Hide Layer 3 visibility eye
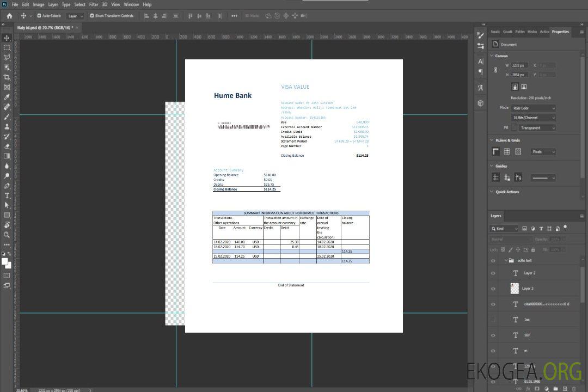Viewport: 588px width, 392px height. tap(493, 289)
